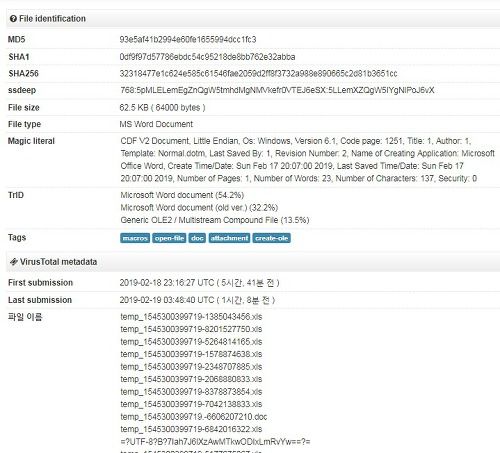
Task: Click the SHA256 row label
Action: [x=23, y=73]
